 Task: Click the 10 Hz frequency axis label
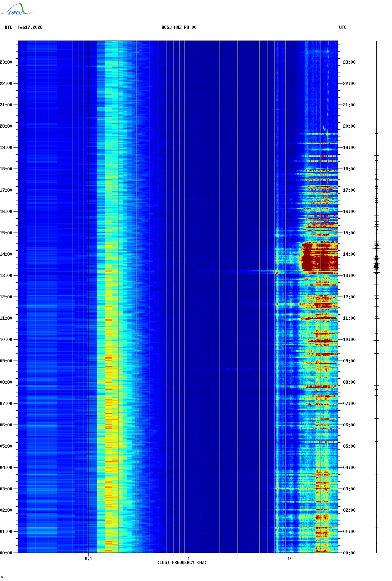point(290,559)
